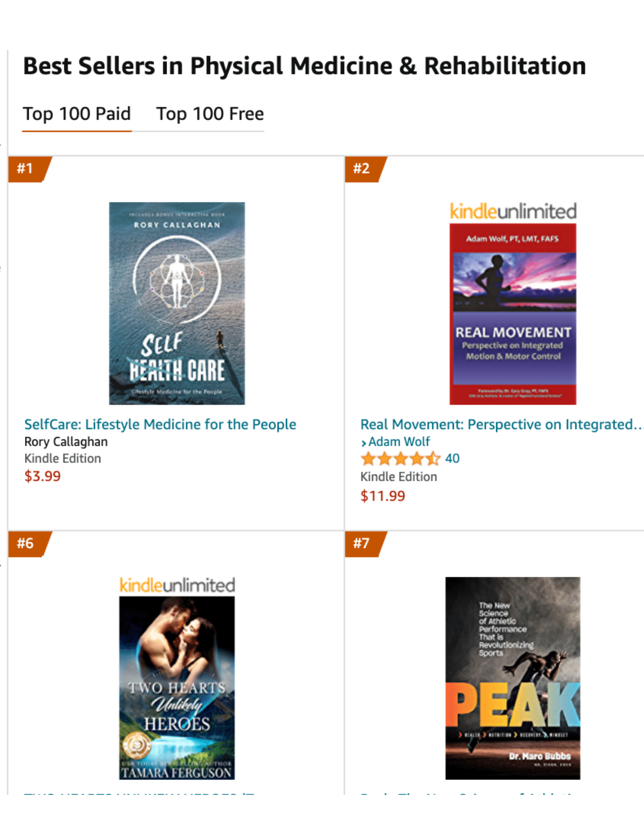Viewport: 644px width, 834px height.
Task: Click the #7 rank badge
Action: pyautogui.click(x=366, y=544)
